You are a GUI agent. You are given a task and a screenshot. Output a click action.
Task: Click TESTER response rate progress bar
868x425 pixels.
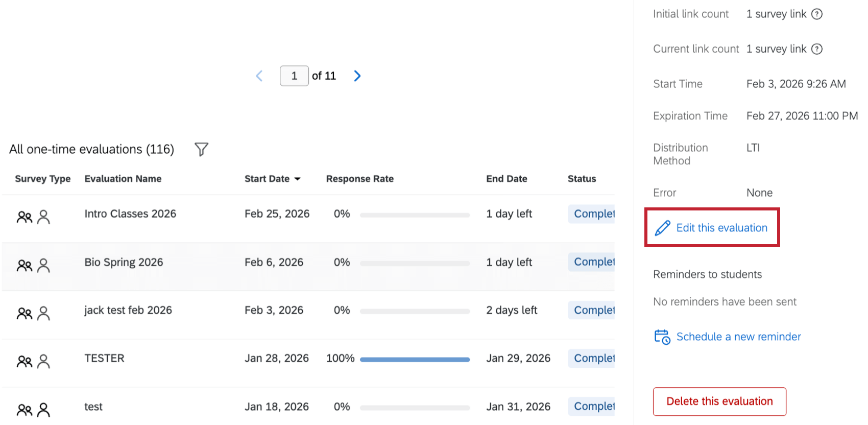click(x=415, y=360)
